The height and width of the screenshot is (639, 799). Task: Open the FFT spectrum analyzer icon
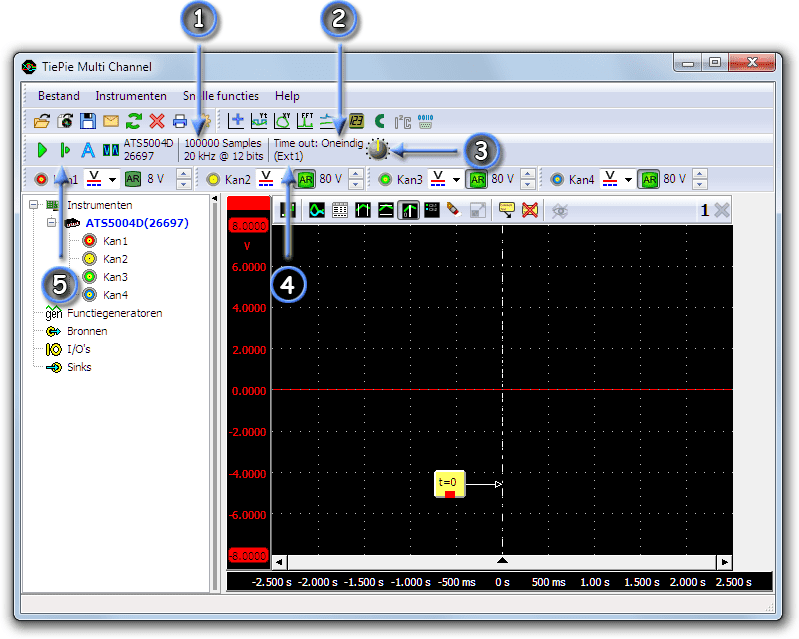305,121
